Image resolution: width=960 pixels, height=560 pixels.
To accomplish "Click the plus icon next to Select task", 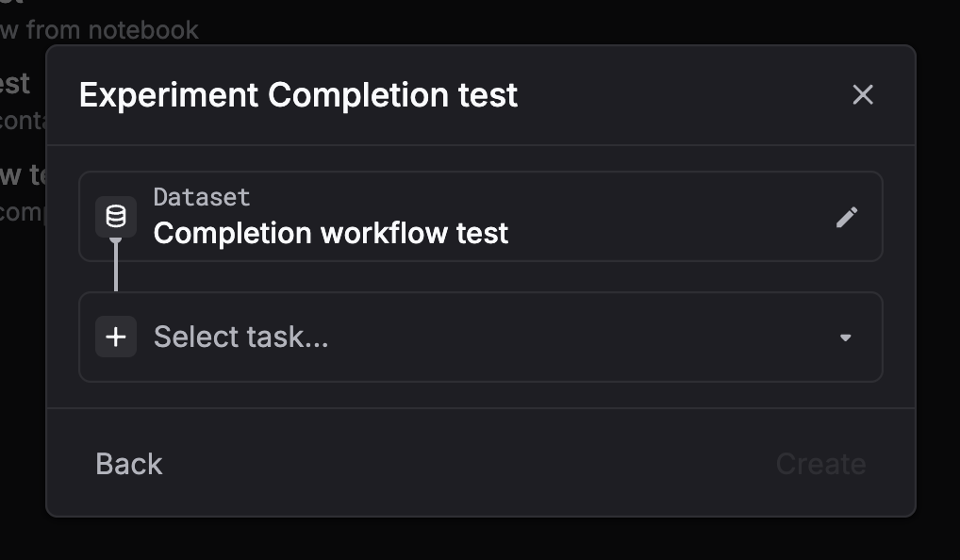I will coord(115,337).
